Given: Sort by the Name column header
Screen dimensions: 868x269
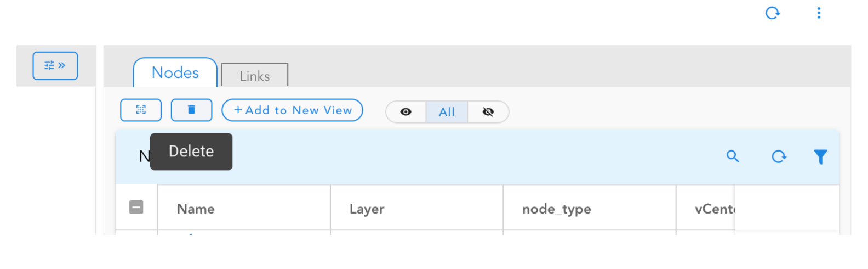Looking at the screenshot, I should pyautogui.click(x=196, y=209).
